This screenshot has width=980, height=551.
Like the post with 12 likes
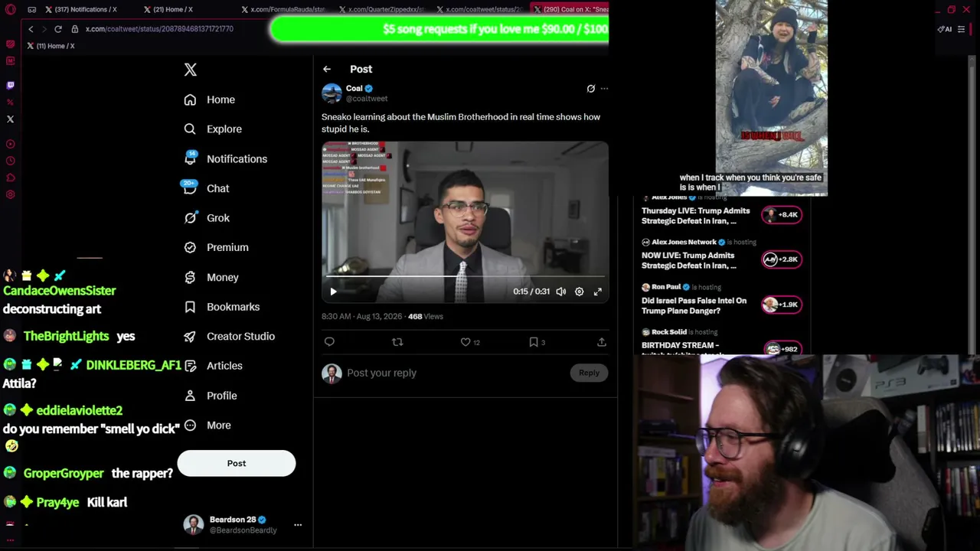click(465, 342)
